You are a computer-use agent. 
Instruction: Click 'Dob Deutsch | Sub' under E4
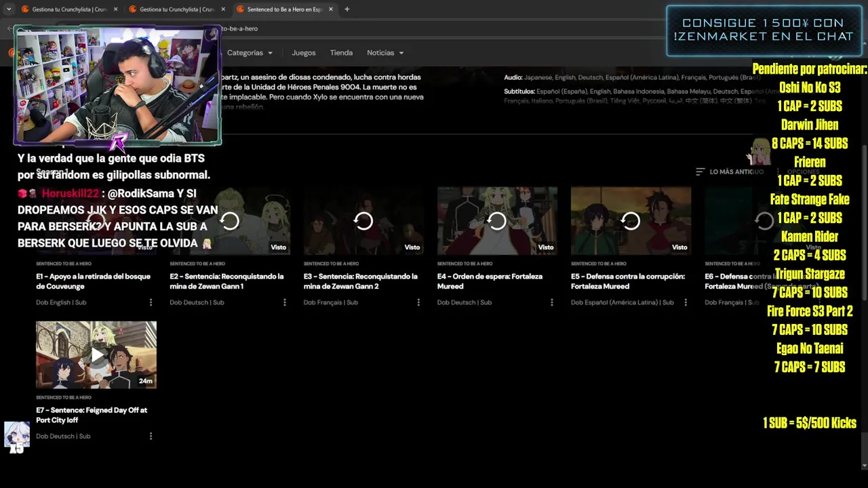tap(465, 302)
